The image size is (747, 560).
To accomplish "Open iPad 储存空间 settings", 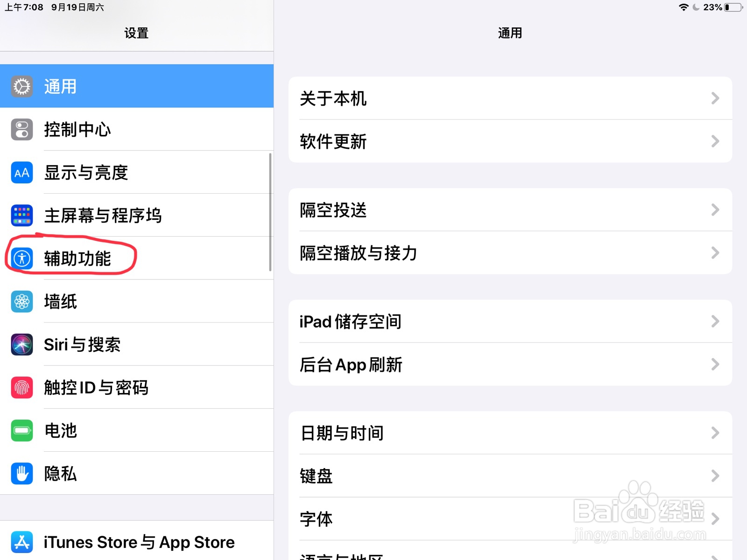I will [x=510, y=321].
